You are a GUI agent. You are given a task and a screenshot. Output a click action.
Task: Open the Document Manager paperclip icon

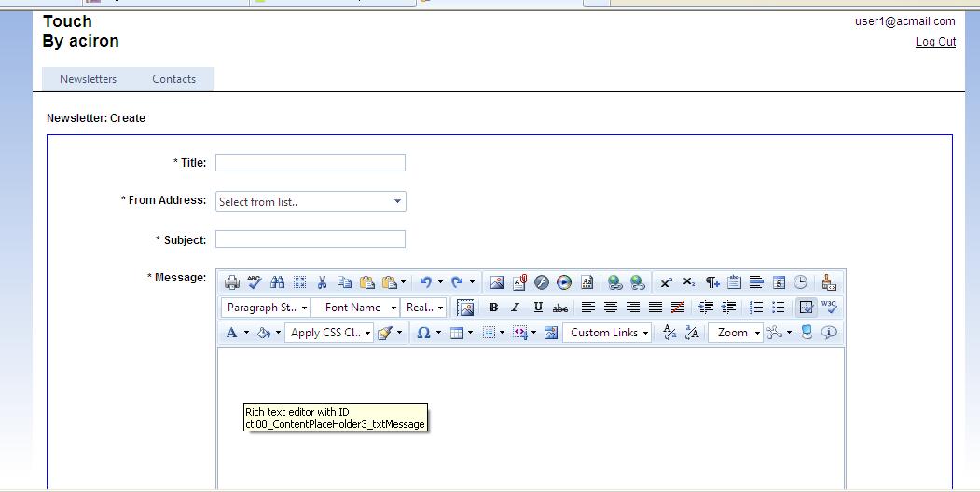[519, 282]
